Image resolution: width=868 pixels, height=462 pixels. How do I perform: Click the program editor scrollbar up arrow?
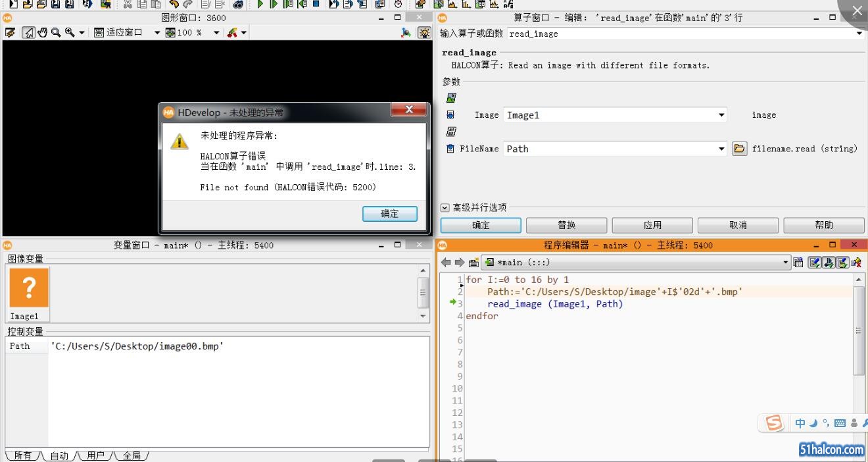(859, 280)
